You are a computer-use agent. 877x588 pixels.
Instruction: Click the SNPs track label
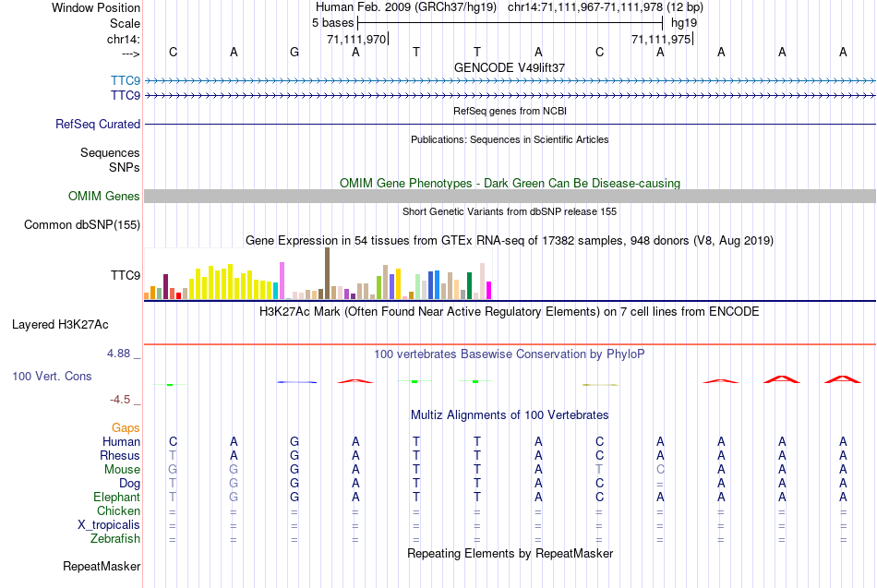pyautogui.click(x=125, y=167)
